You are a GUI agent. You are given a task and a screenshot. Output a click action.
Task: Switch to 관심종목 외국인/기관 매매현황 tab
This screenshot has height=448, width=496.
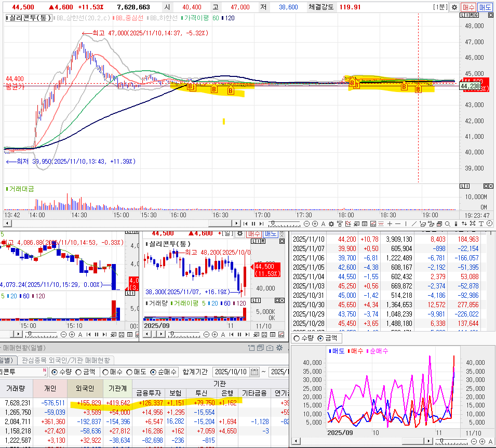[65, 360]
